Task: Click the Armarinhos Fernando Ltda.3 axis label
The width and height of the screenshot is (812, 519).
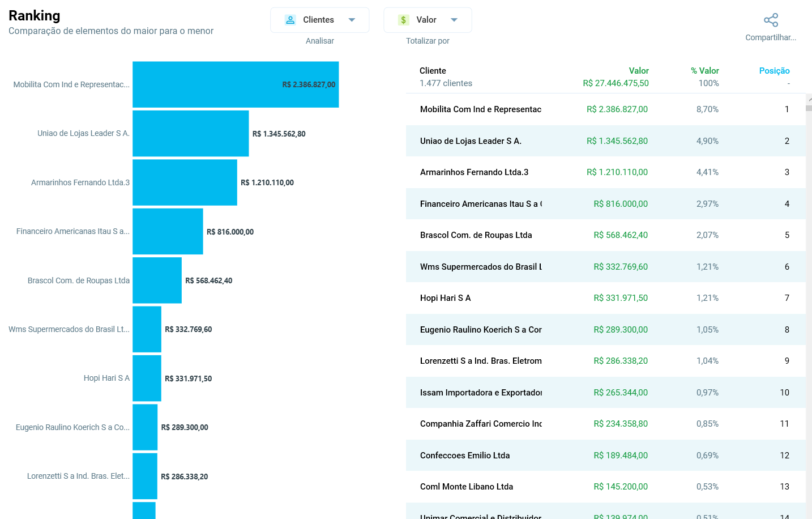Action: [x=80, y=182]
